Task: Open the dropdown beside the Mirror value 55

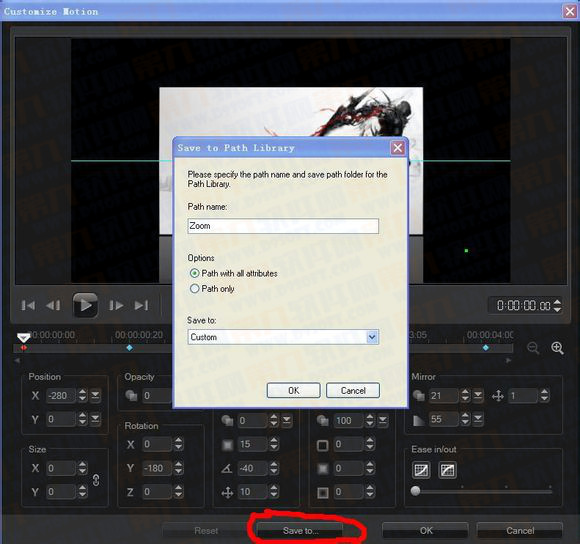Action: tap(478, 419)
